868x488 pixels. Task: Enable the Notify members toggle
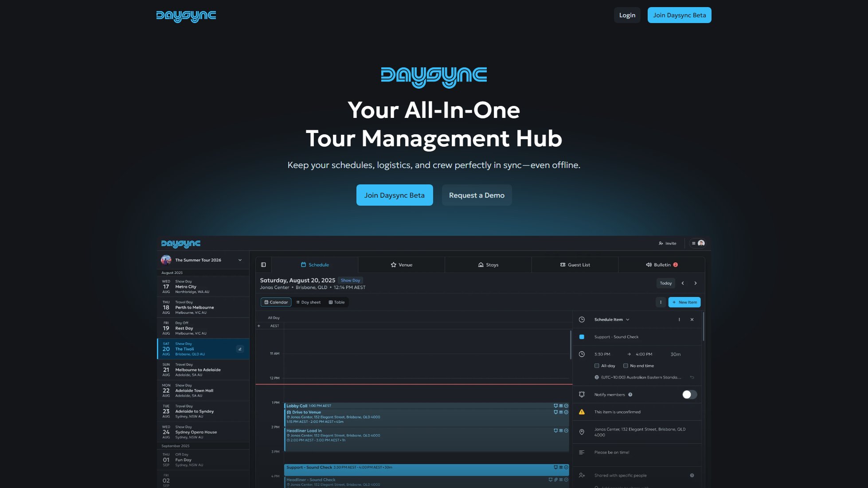(689, 394)
